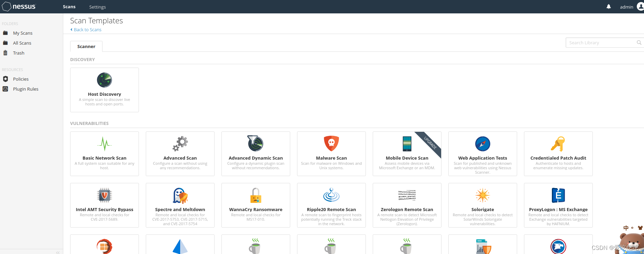Open the Trash folder

19,53
